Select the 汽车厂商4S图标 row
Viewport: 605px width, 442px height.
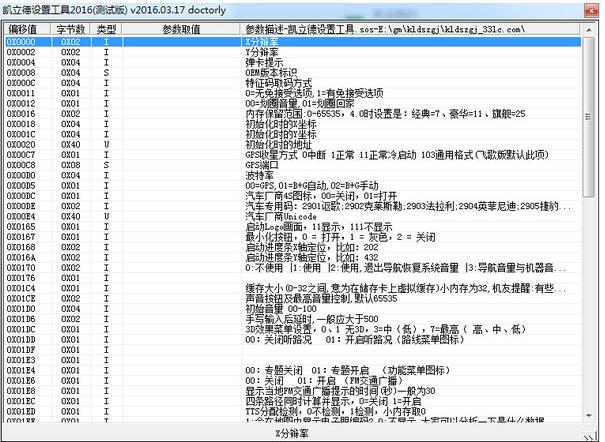[292, 196]
